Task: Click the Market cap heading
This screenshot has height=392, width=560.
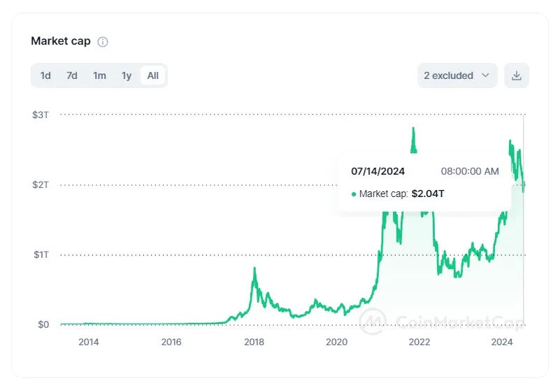Action: [61, 41]
